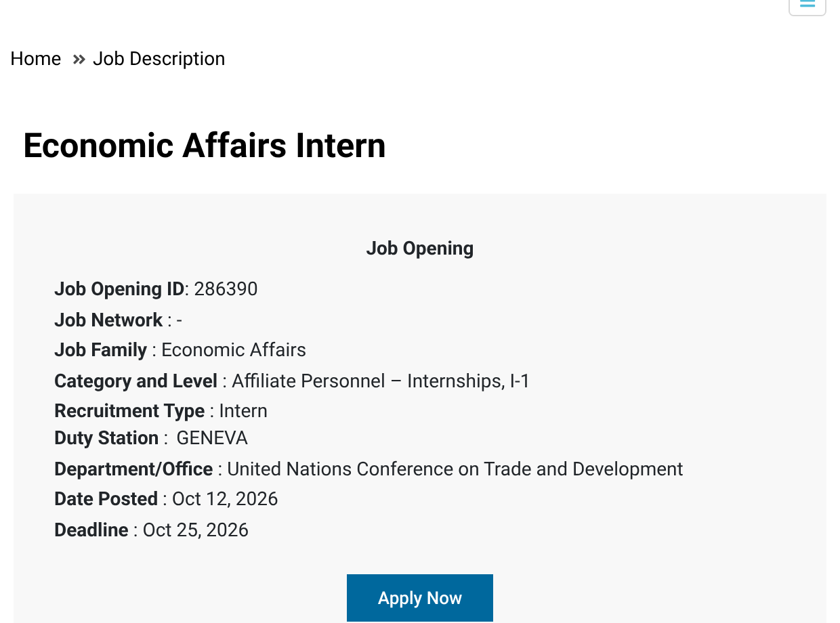
Task: Select the Job Opening ID number 286390
Action: (x=226, y=289)
